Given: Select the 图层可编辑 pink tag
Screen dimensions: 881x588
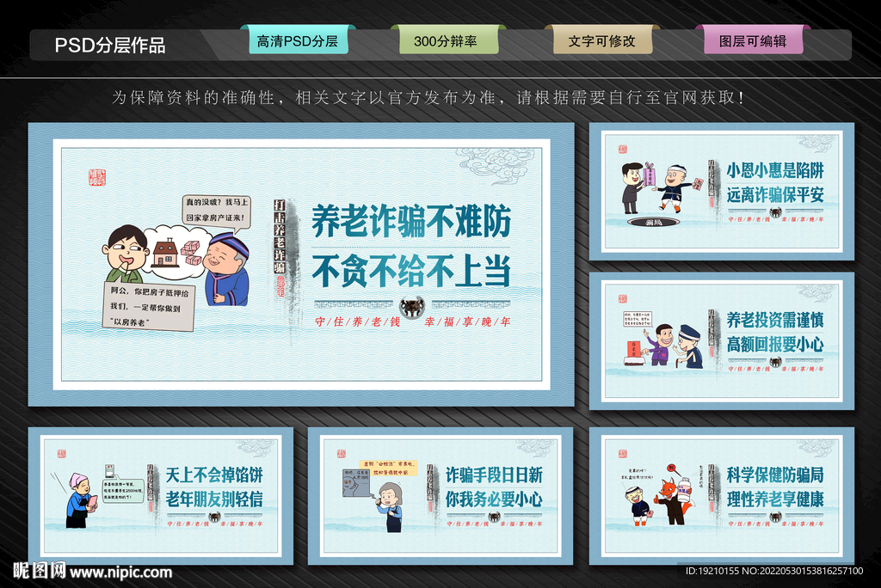Looking at the screenshot, I should (x=753, y=40).
